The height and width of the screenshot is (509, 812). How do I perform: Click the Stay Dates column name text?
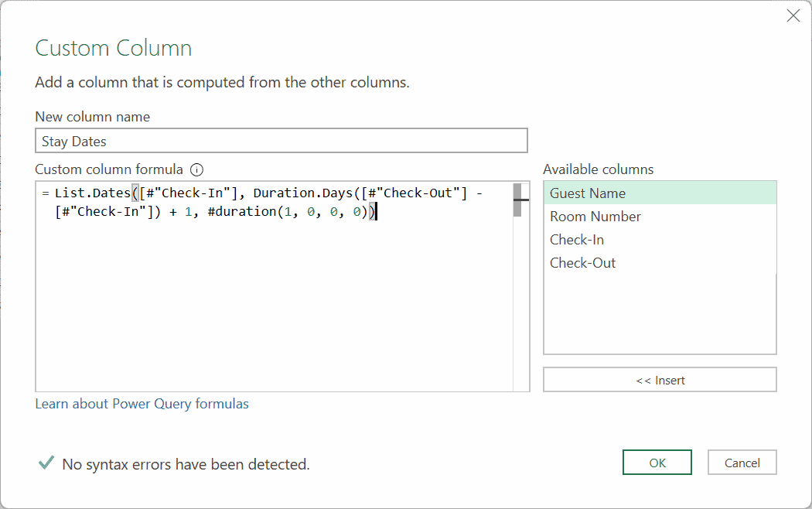(68, 141)
